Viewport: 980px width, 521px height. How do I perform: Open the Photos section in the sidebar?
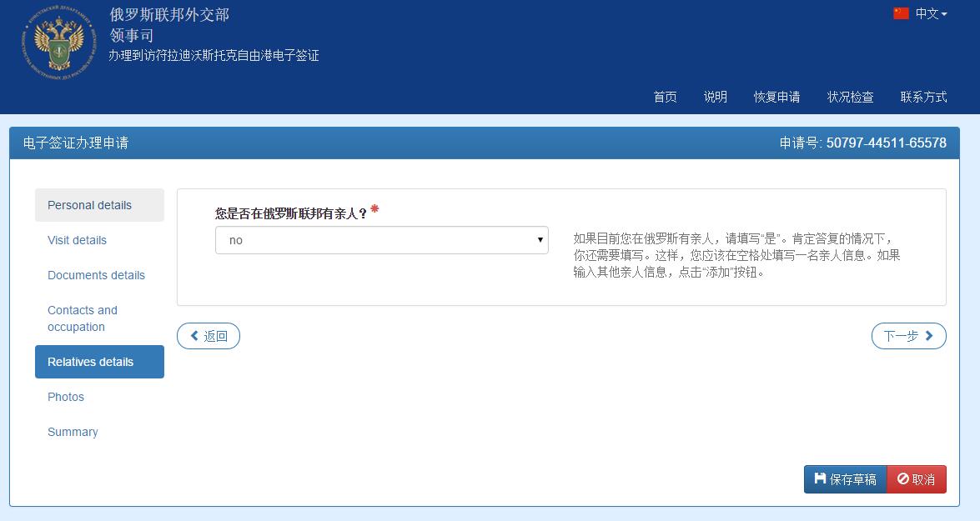[66, 397]
